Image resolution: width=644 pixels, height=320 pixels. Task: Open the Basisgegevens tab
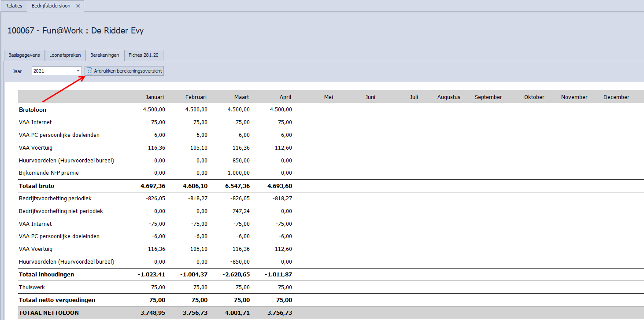(x=24, y=55)
